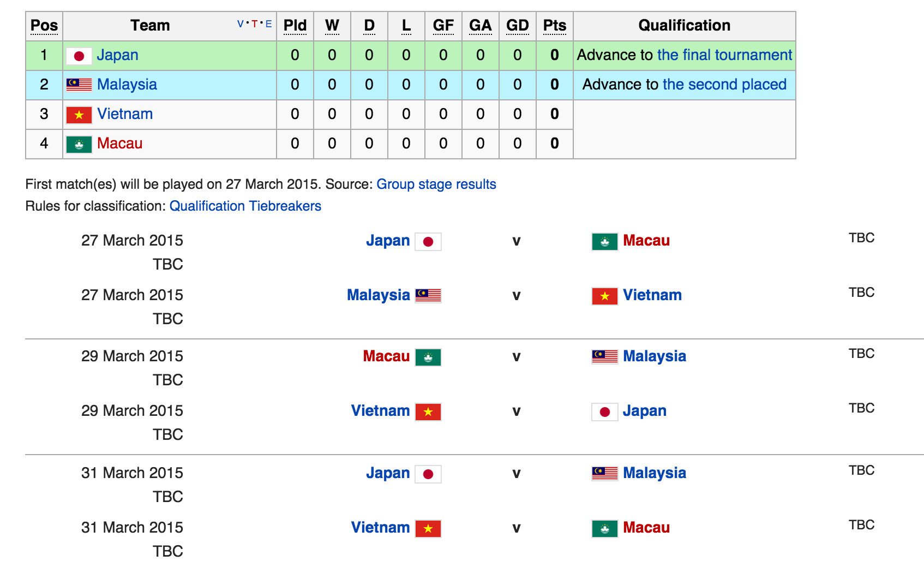Open the 'T' talk link in the table header
924x561 pixels.
[x=254, y=24]
